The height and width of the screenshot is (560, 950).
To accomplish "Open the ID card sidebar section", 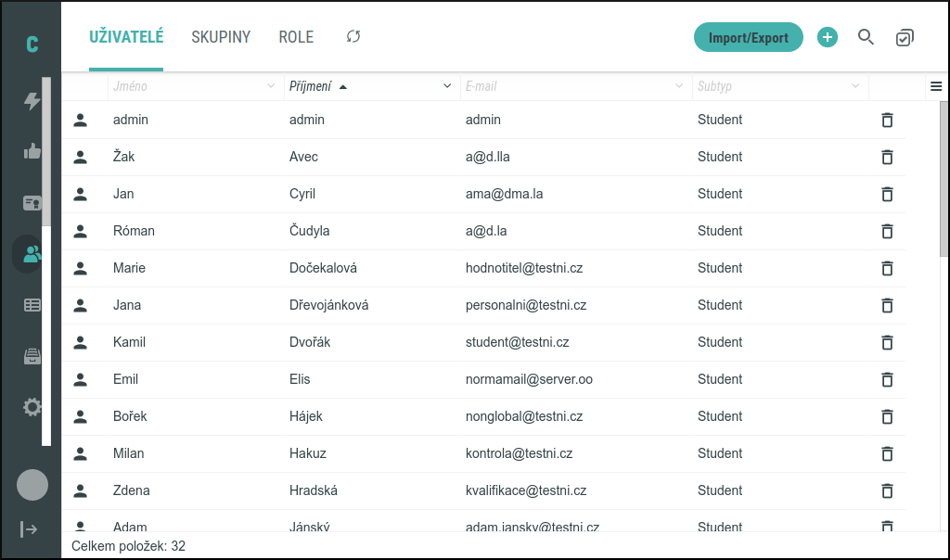I will tap(32, 203).
